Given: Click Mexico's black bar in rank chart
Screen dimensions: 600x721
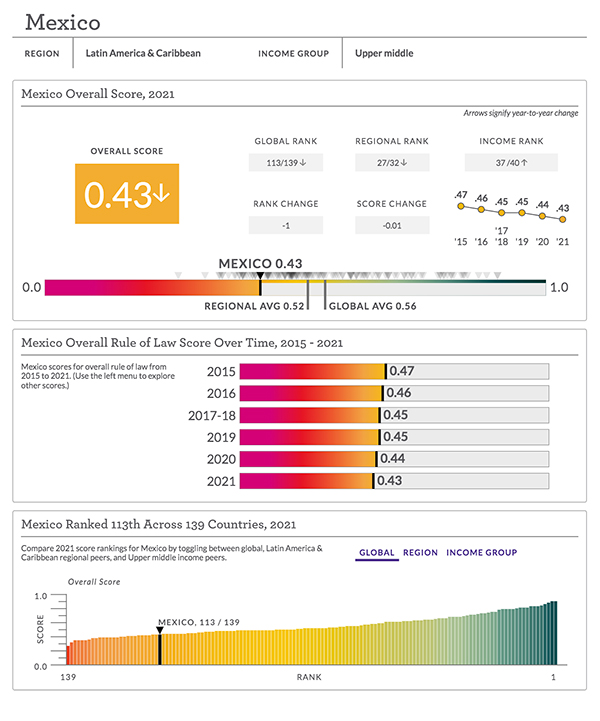Looking at the screenshot, I should tap(159, 648).
